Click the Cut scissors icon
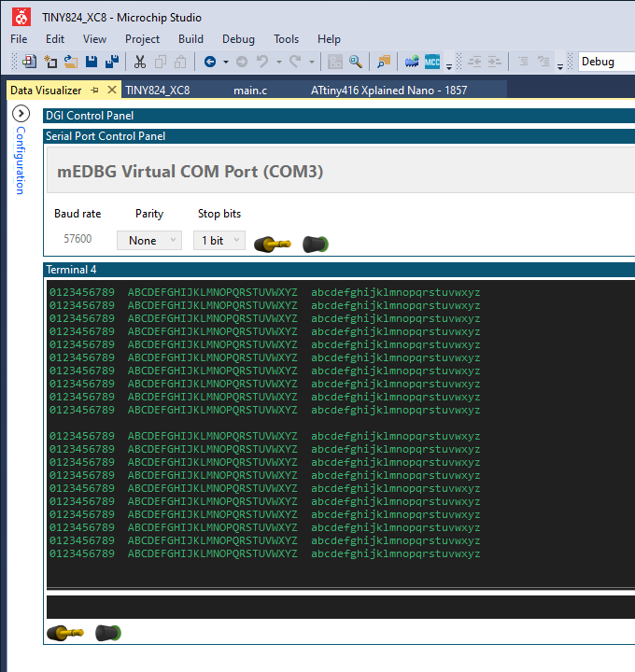The image size is (635, 672). 140,62
